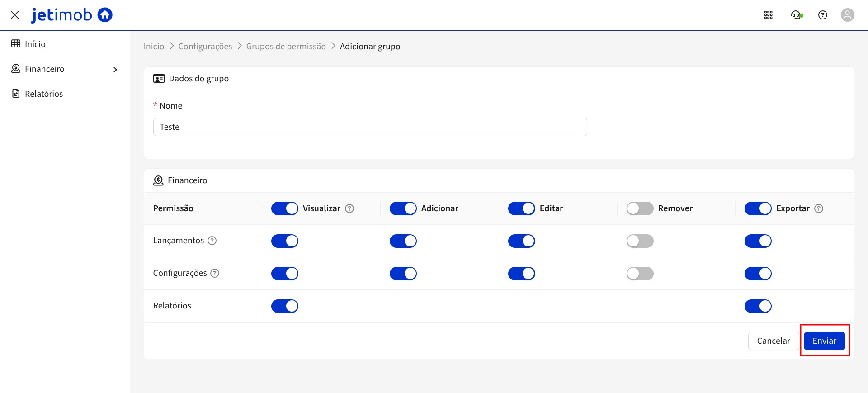Show help tooltip next to Visualizar
This screenshot has height=393, width=868.
tap(349, 208)
